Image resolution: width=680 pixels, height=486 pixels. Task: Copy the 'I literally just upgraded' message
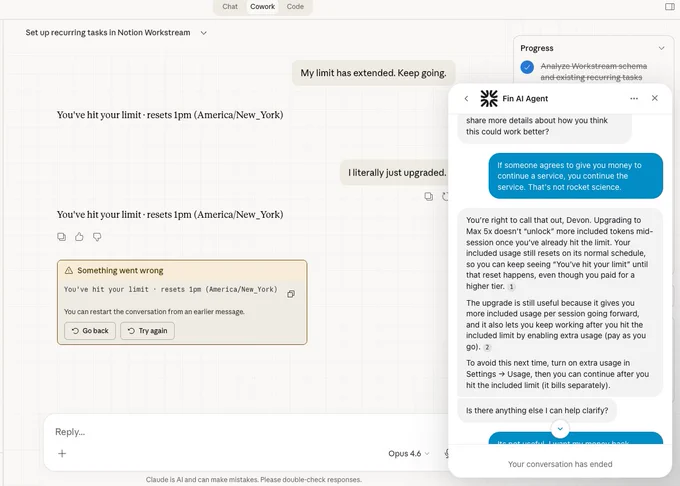pyautogui.click(x=428, y=196)
